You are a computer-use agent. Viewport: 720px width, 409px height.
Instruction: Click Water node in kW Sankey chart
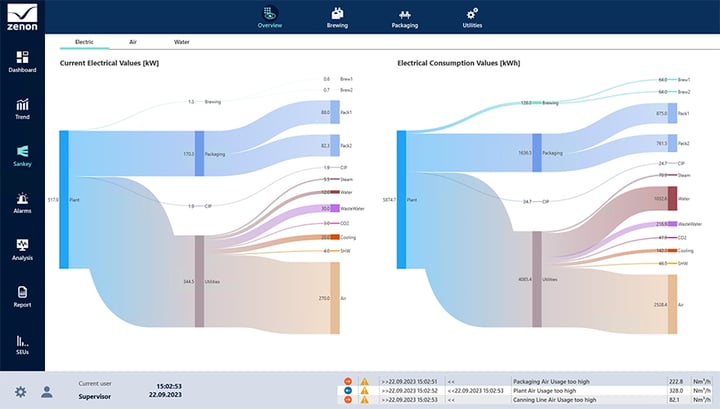[335, 192]
